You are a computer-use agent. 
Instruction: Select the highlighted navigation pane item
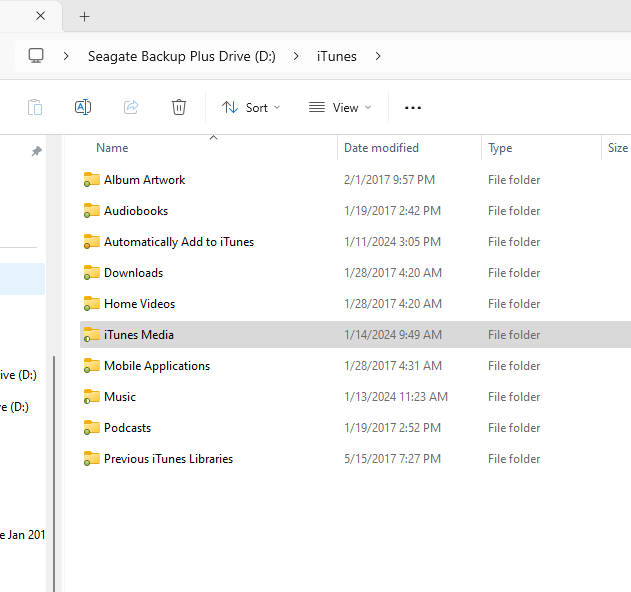(22, 279)
